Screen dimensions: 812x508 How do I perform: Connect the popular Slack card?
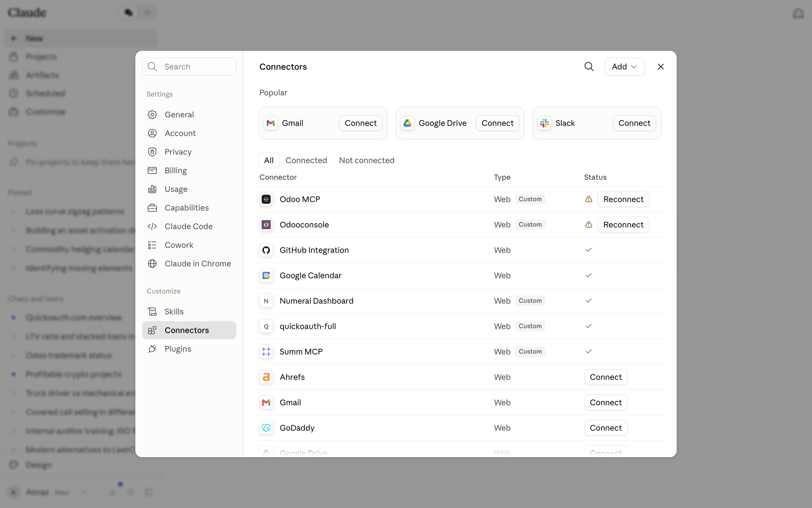click(x=634, y=123)
